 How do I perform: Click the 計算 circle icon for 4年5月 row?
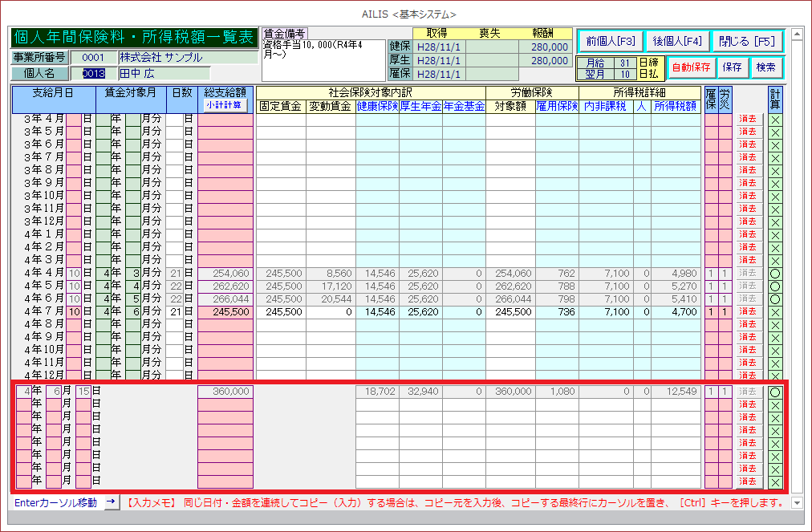[x=775, y=286]
